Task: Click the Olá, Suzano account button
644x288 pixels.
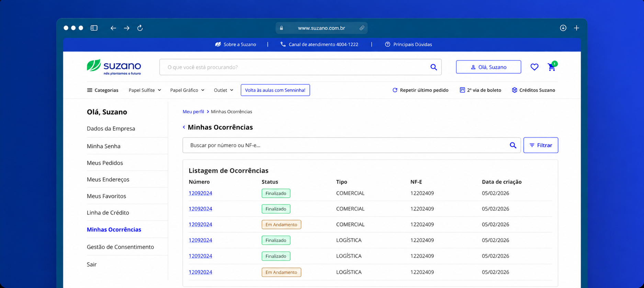Action: (x=488, y=67)
